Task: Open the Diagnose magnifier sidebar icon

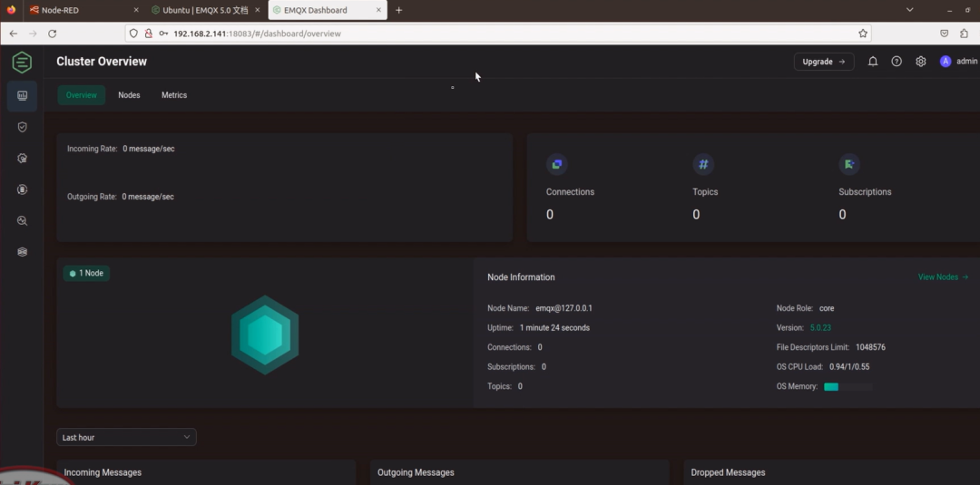Action: (x=22, y=220)
